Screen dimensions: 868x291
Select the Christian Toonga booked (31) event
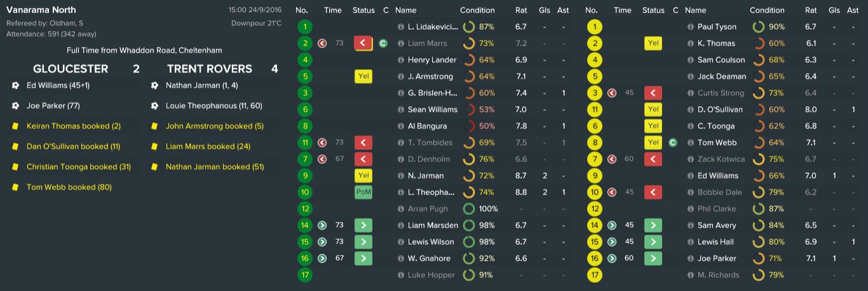(78, 167)
